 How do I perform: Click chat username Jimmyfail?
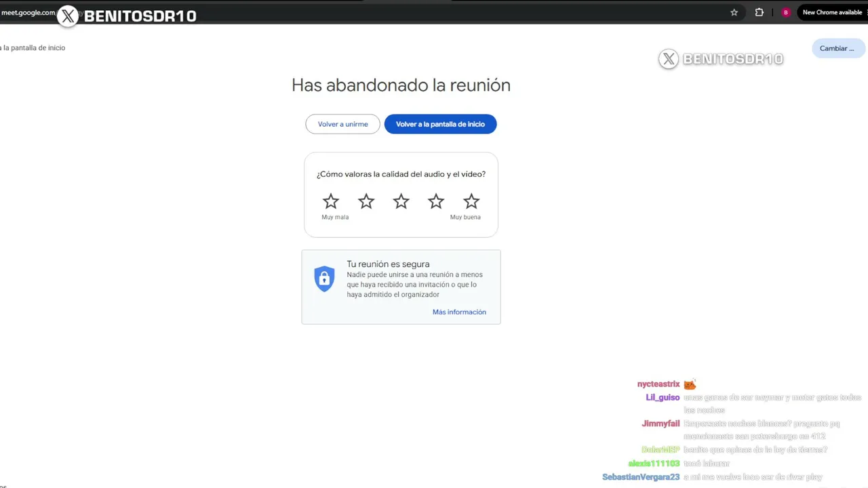tap(660, 424)
